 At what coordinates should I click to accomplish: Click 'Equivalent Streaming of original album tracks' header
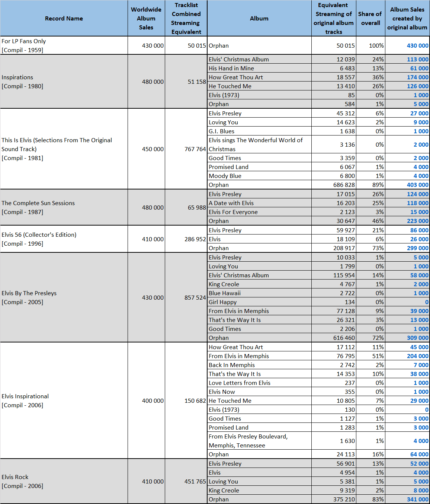click(334, 18)
